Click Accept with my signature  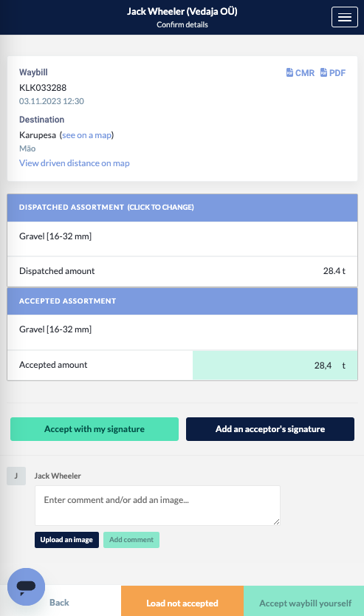pos(95,429)
